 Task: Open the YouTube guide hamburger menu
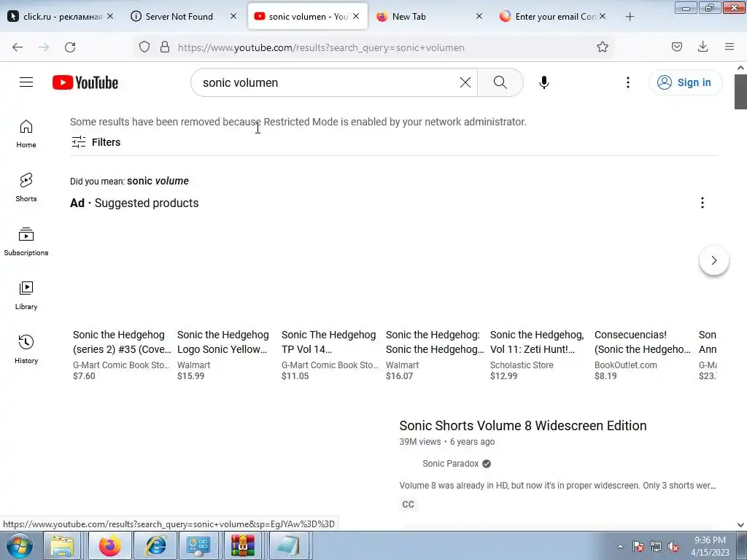pos(26,82)
